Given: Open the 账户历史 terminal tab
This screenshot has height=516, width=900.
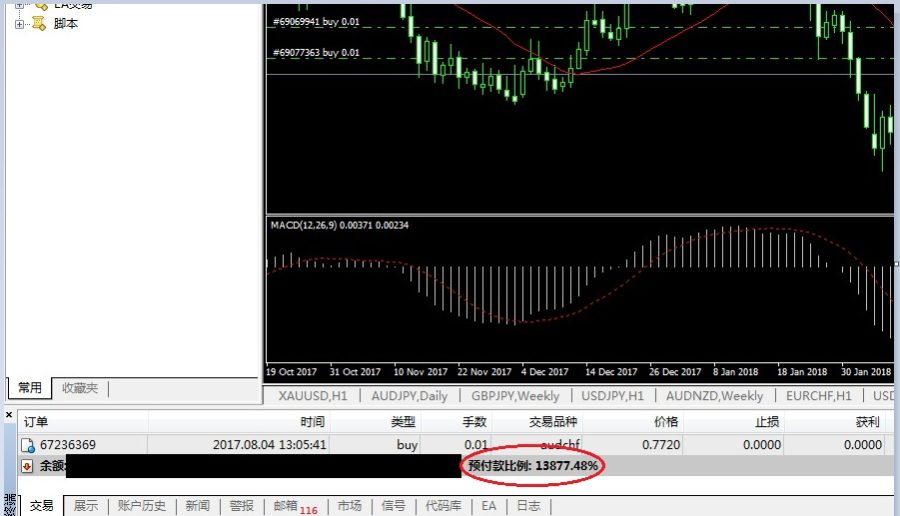Looking at the screenshot, I should [142, 506].
